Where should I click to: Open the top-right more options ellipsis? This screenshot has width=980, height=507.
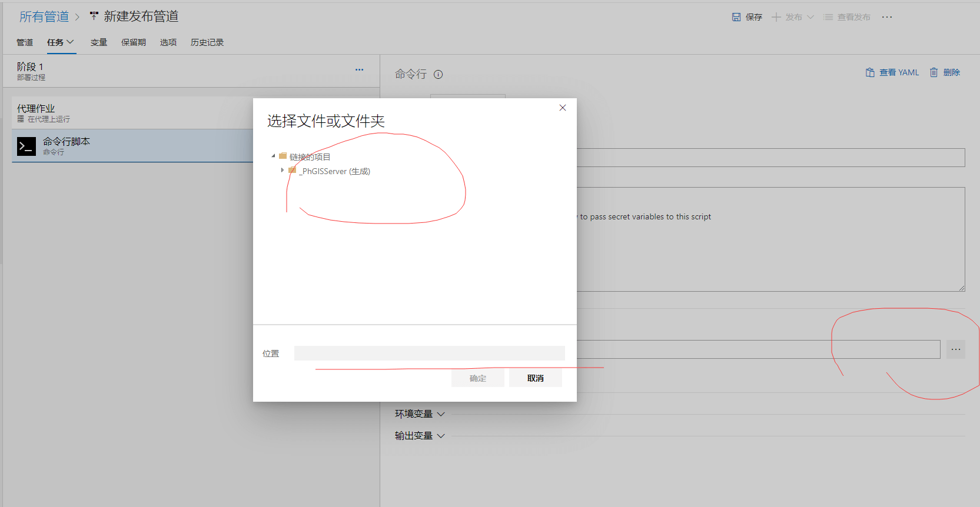887,17
